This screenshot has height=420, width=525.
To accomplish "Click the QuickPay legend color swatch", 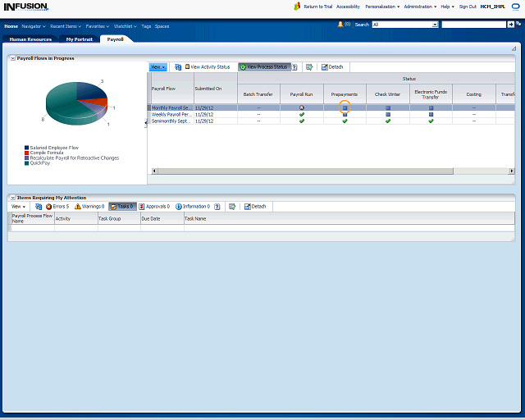I will pos(27,163).
